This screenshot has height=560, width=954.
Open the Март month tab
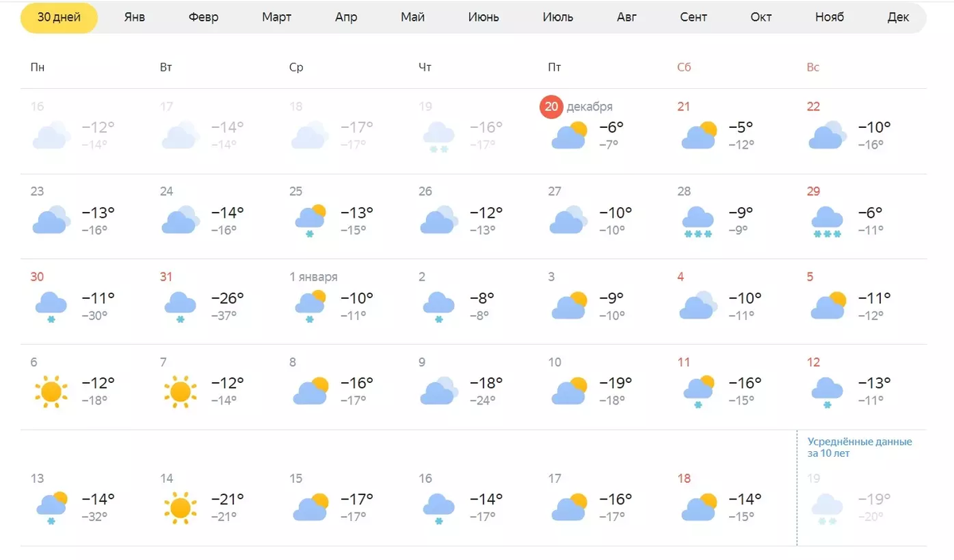click(277, 17)
